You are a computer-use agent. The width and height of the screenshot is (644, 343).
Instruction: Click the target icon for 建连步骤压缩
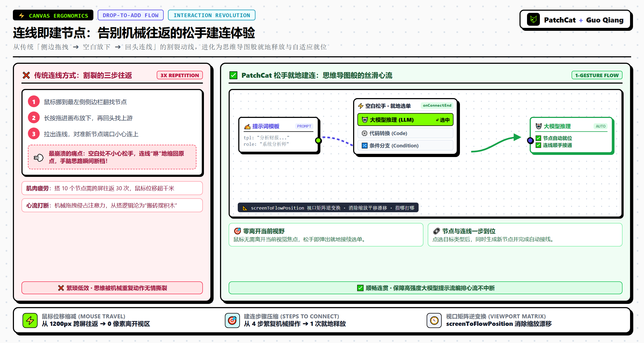coord(232,320)
